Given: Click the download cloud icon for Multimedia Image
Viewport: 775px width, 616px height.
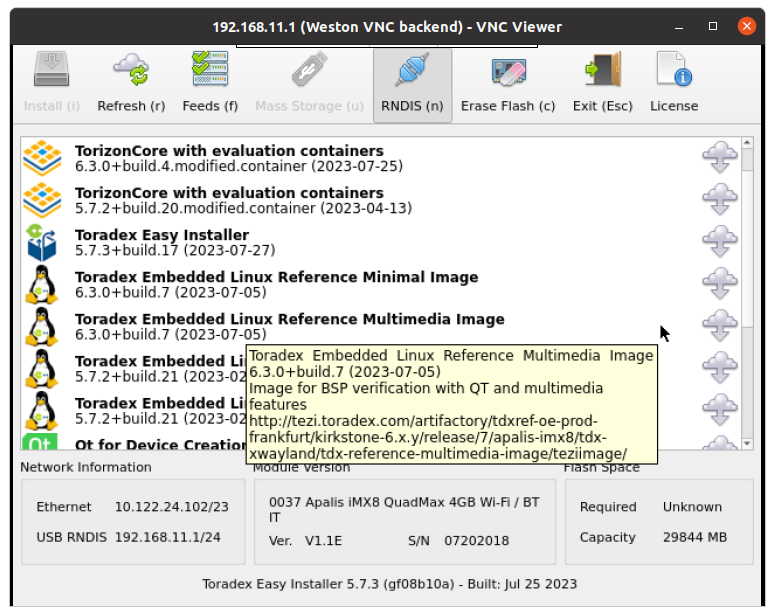Looking at the screenshot, I should 719,326.
